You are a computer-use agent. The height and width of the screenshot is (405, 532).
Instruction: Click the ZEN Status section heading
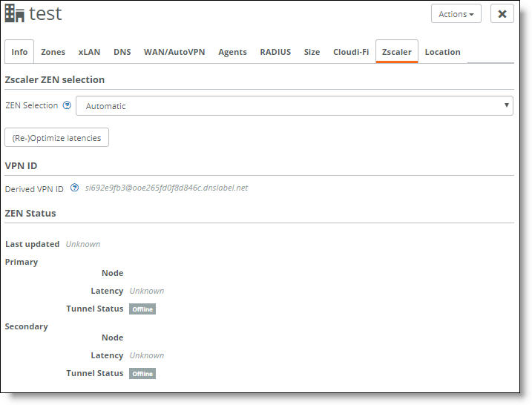(30, 214)
